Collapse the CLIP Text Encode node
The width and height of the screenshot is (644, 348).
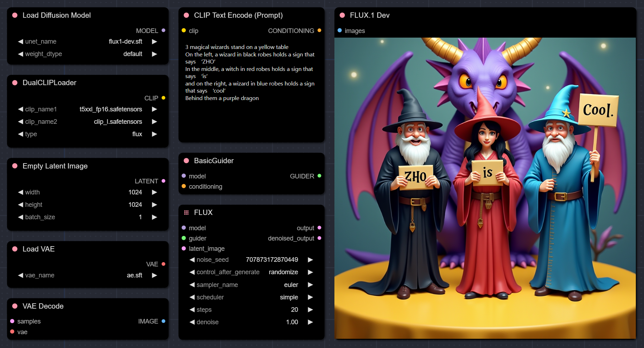186,15
